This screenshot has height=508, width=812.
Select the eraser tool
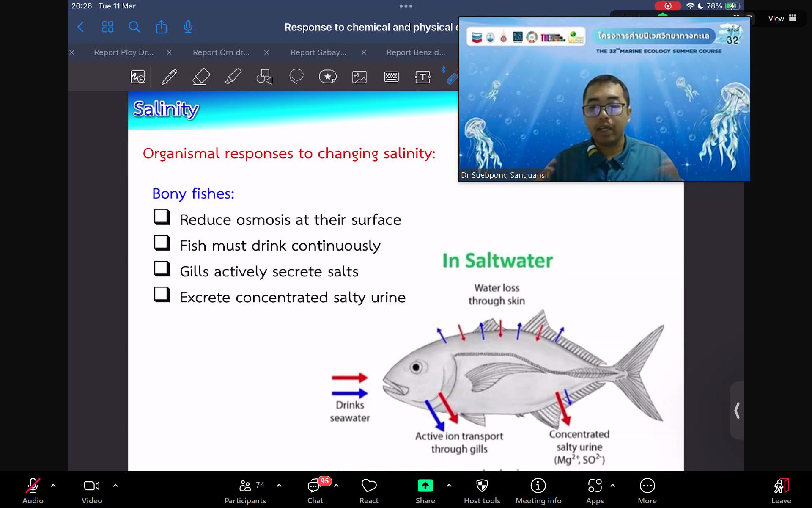[201, 77]
